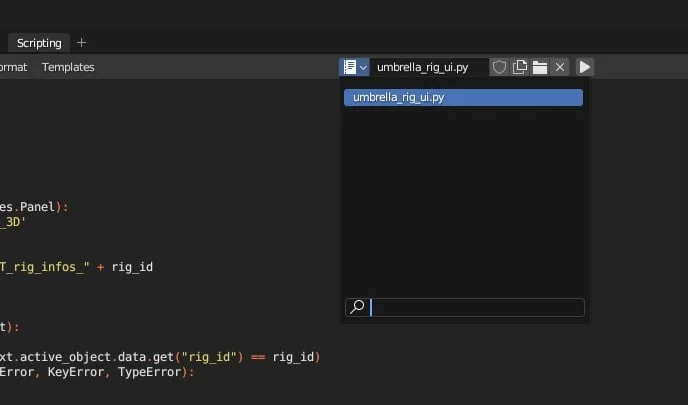The width and height of the screenshot is (688, 405).
Task: Create a new text copy icon
Action: (x=520, y=67)
